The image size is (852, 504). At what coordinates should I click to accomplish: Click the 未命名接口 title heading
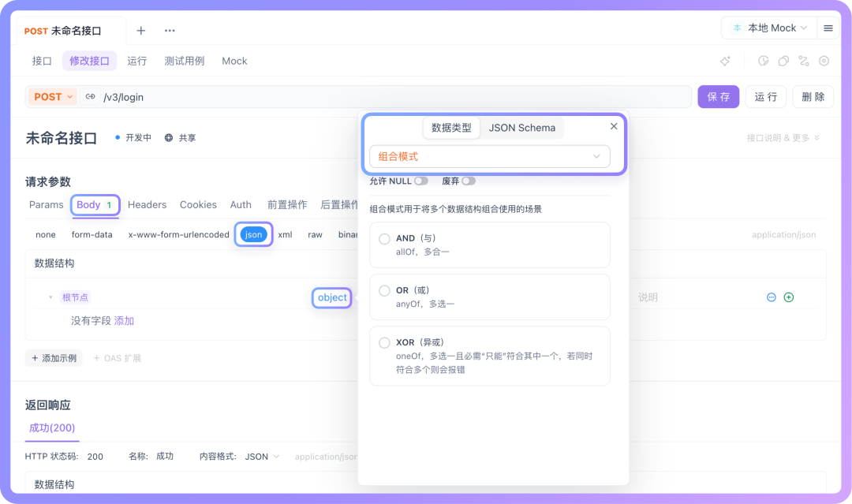[x=62, y=138]
